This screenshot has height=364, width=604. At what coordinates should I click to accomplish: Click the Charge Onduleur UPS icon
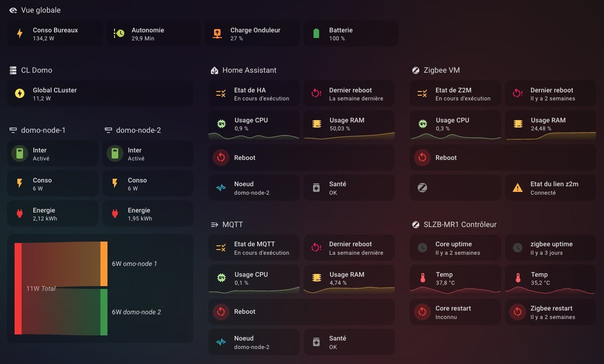[x=217, y=34]
